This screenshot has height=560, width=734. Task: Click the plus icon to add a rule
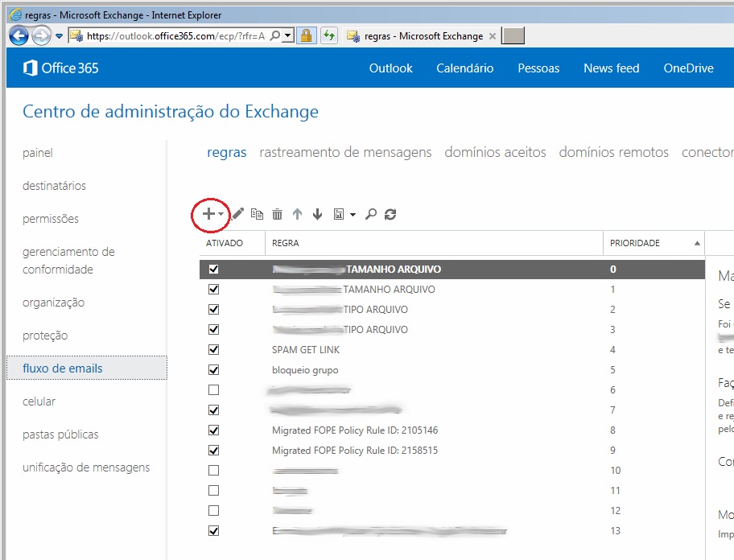pos(208,214)
